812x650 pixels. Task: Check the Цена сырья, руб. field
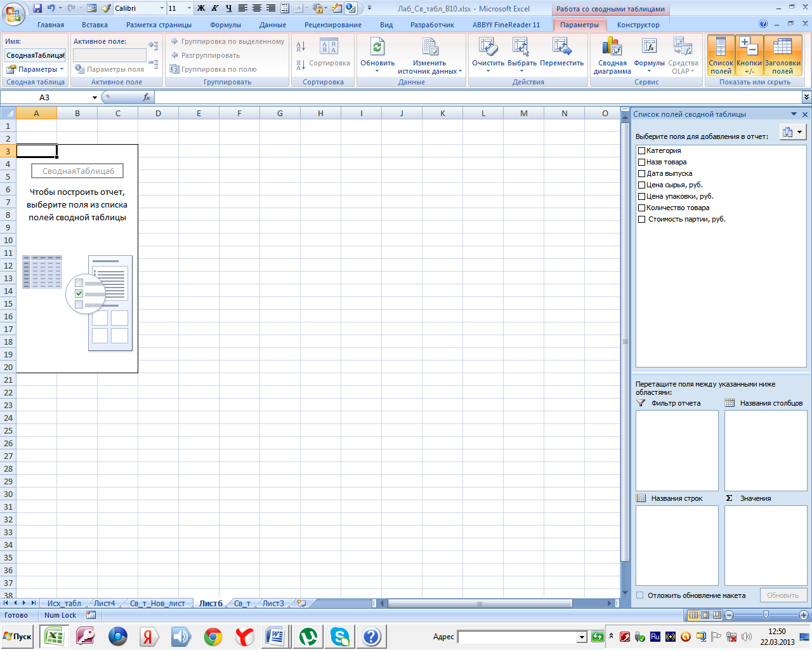(642, 185)
